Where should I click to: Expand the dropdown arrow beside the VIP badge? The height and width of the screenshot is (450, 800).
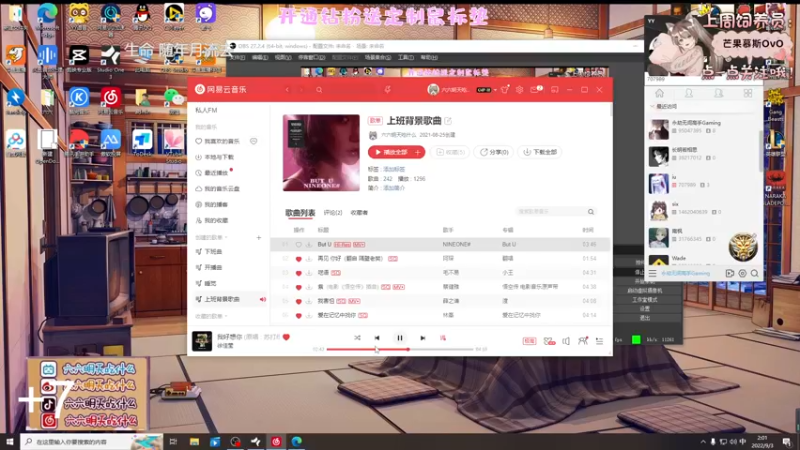pyautogui.click(x=495, y=90)
